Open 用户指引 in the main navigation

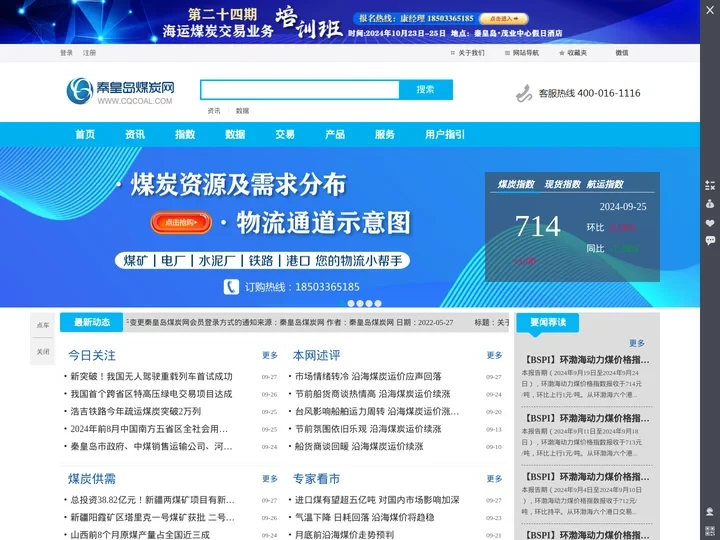(445, 134)
